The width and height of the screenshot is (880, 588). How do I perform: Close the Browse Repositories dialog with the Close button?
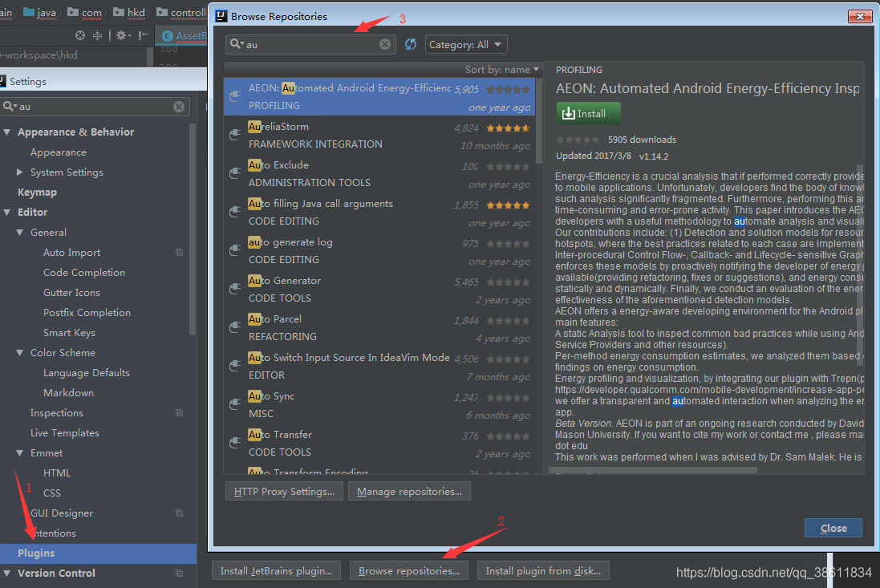[x=833, y=528]
